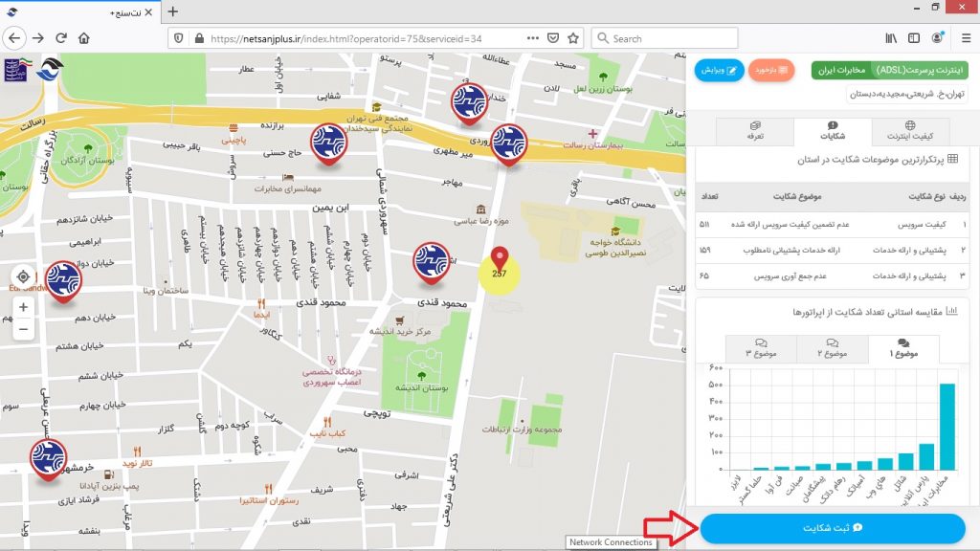Click the red location pin labeled 257
This screenshot has width=980, height=551.
499,260
